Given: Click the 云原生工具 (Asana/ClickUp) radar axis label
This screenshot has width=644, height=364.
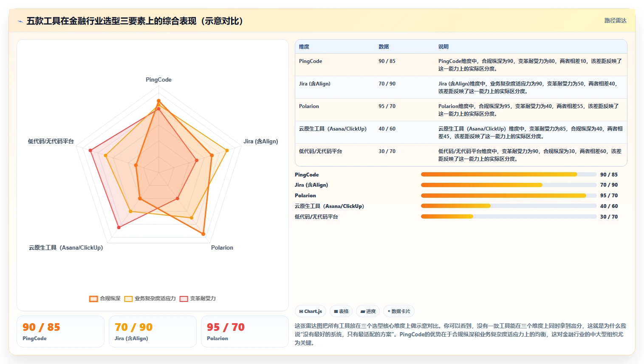Looking at the screenshot, I should click(66, 247).
